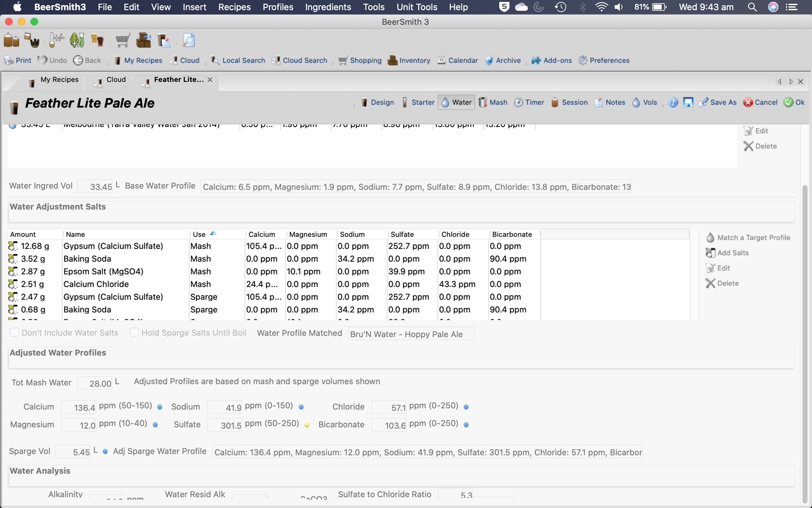
Task: Click the two beer glasses toolbar icon
Action: click(x=97, y=40)
